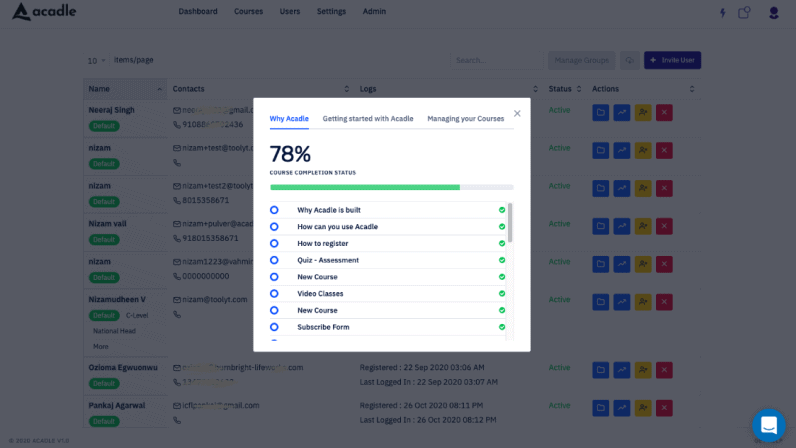Click the Invite User button
Screen dimensions: 796x448
(673, 60)
